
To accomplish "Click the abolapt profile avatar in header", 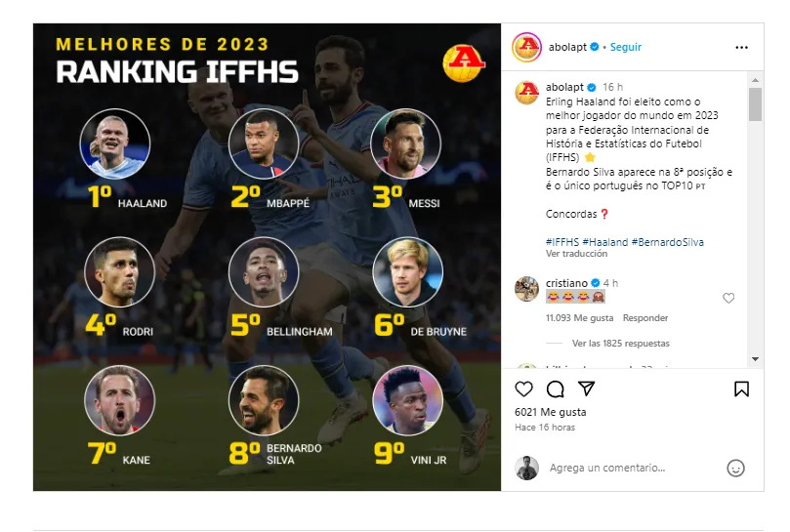I will point(527,47).
